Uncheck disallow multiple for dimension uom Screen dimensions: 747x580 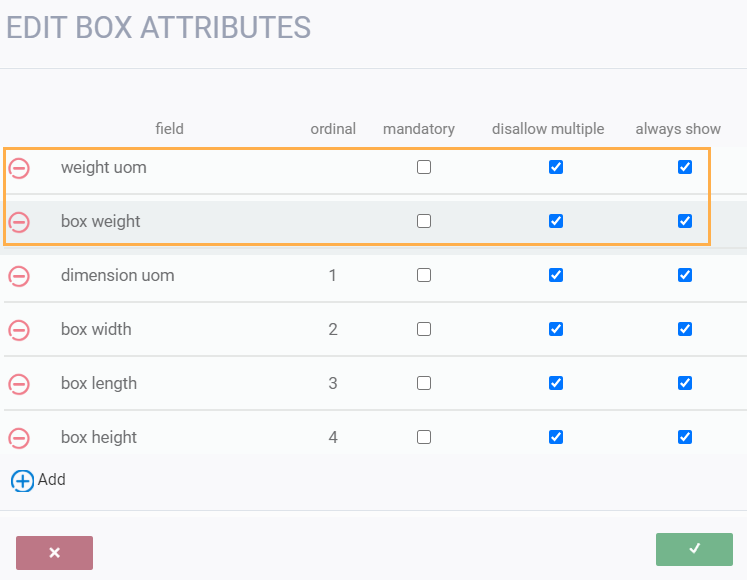pos(556,275)
